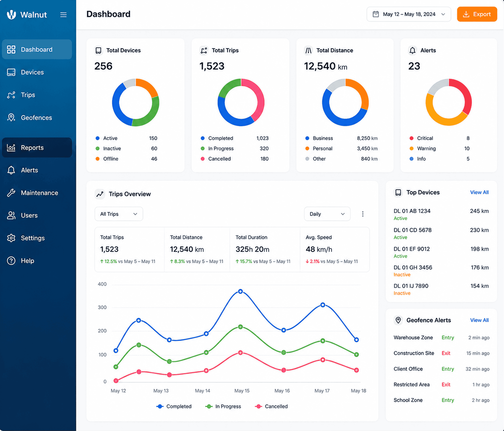Click the Top Devices panel icon
This screenshot has height=431, width=504.
tap(398, 193)
